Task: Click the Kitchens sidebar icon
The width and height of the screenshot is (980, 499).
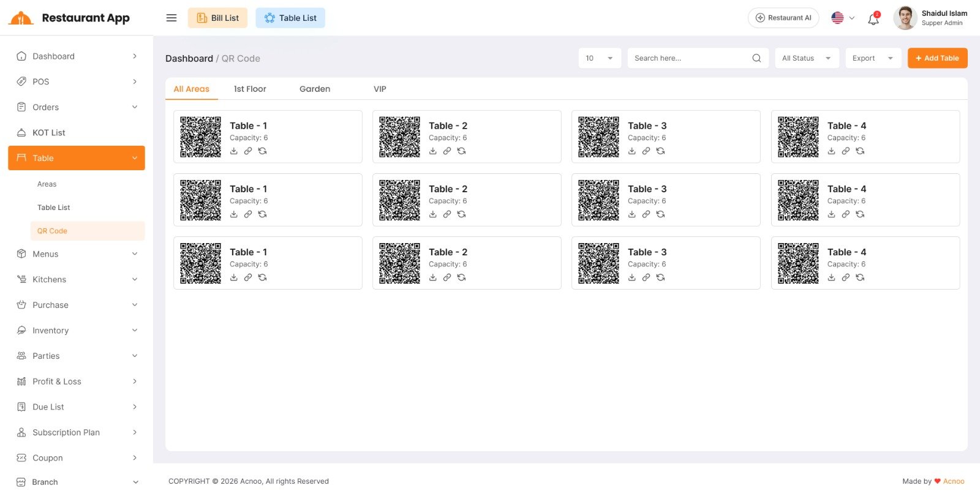Action: 21,280
